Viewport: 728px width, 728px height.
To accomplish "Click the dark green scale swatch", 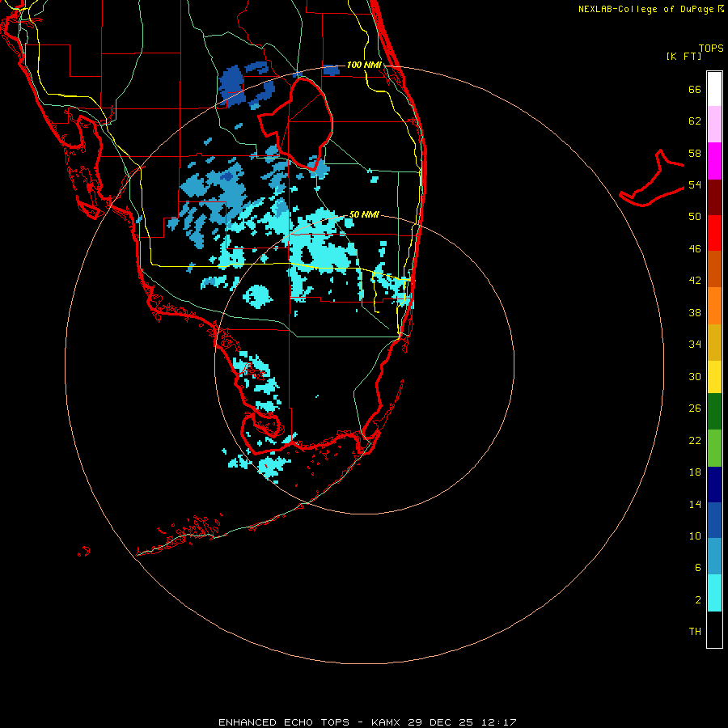I will pyautogui.click(x=714, y=412).
